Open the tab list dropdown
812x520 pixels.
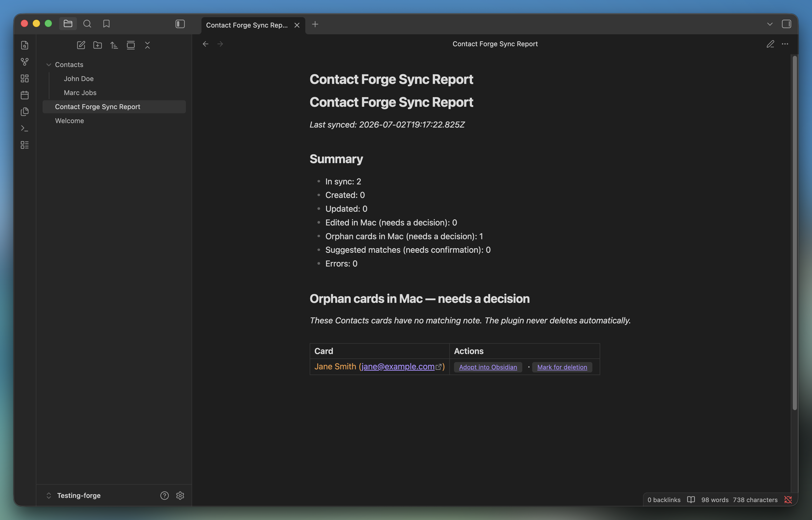[x=770, y=24]
